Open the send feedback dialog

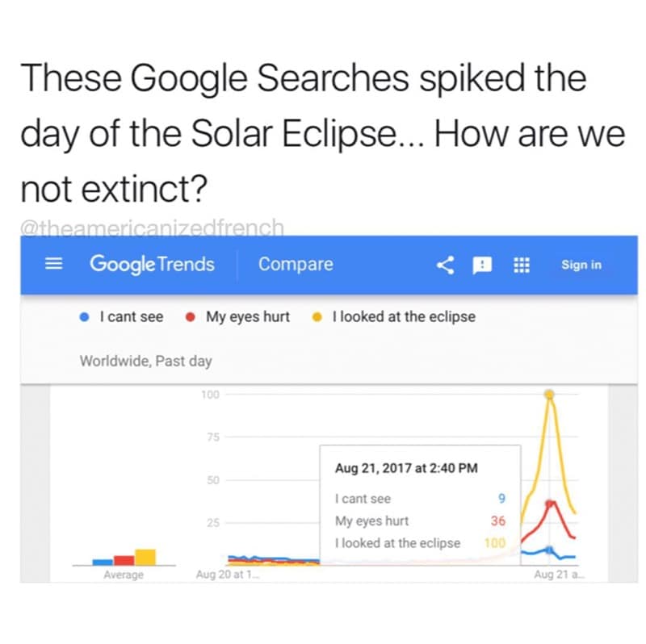click(483, 264)
